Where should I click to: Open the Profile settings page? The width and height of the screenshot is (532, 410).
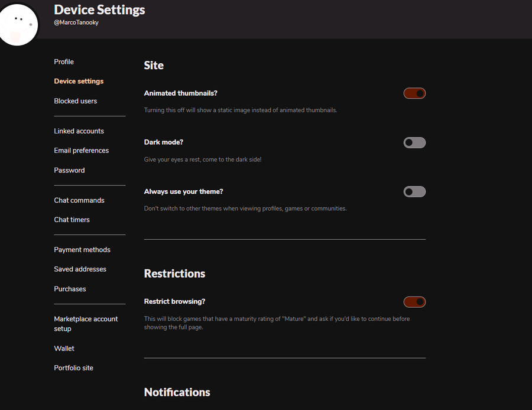coord(64,61)
